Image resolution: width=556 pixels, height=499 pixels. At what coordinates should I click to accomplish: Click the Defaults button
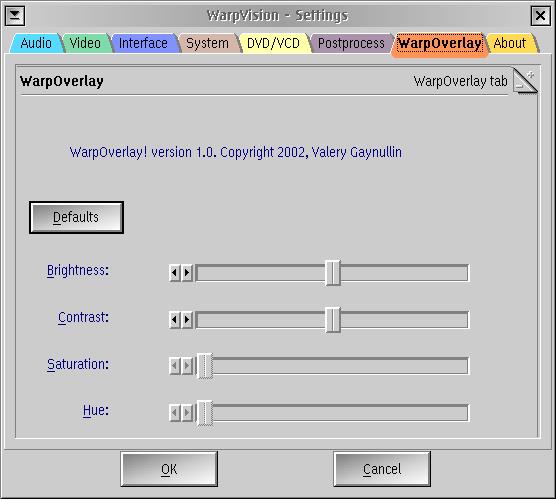pos(76,217)
